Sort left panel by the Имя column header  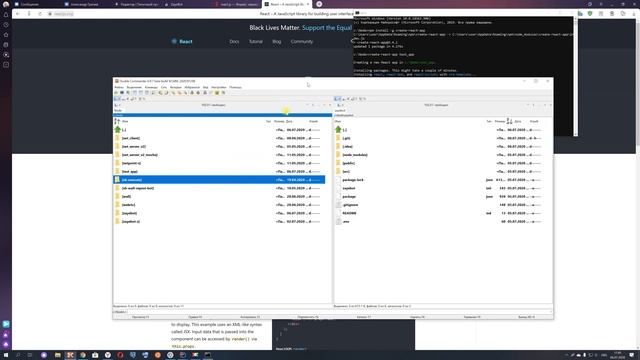[125, 121]
